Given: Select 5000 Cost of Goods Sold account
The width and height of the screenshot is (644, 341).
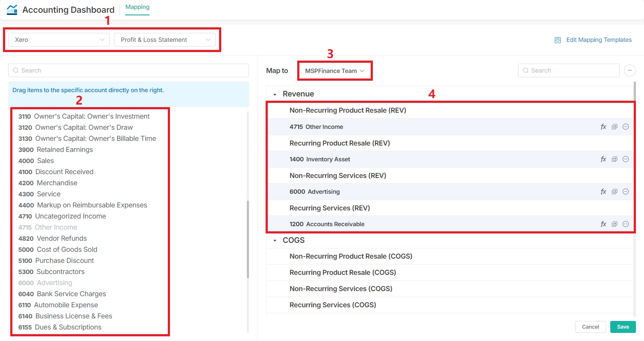Looking at the screenshot, I should (x=58, y=250).
